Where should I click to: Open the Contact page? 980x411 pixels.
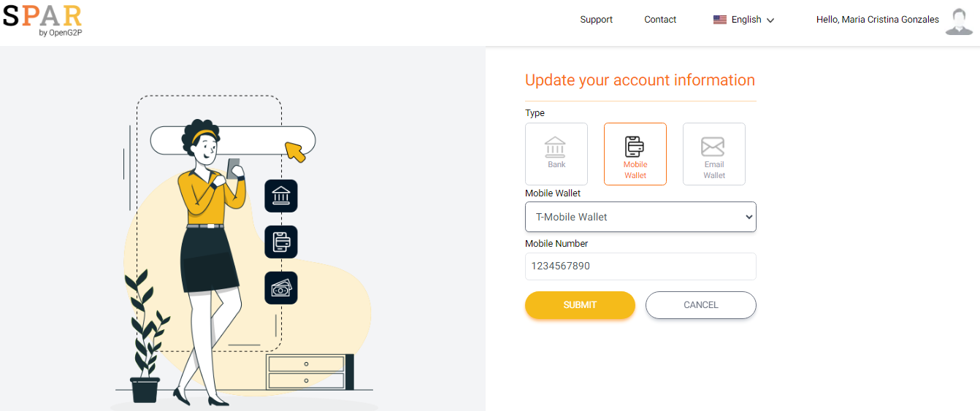point(660,20)
